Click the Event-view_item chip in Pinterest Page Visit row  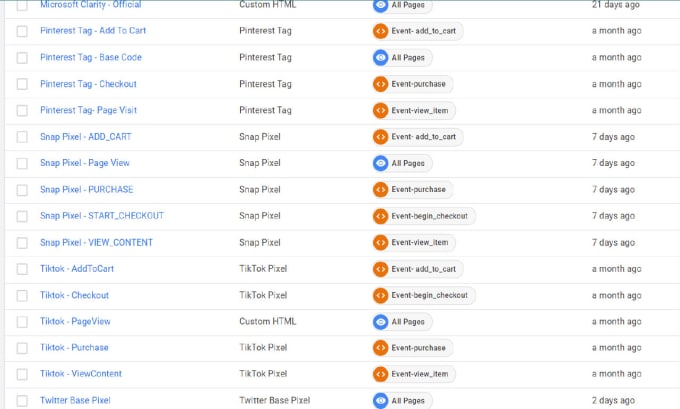coord(414,111)
